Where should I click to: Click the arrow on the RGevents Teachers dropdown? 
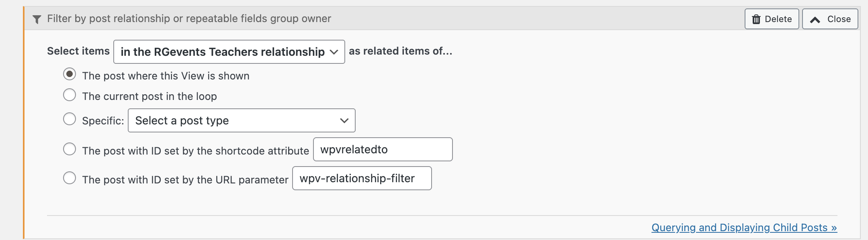[x=334, y=52]
